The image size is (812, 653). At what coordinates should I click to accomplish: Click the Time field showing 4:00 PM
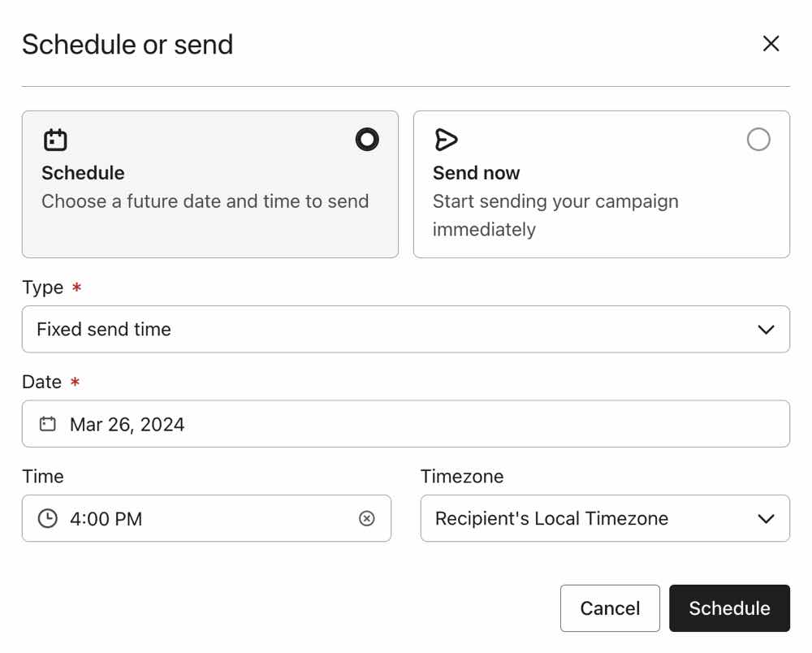tap(162, 518)
